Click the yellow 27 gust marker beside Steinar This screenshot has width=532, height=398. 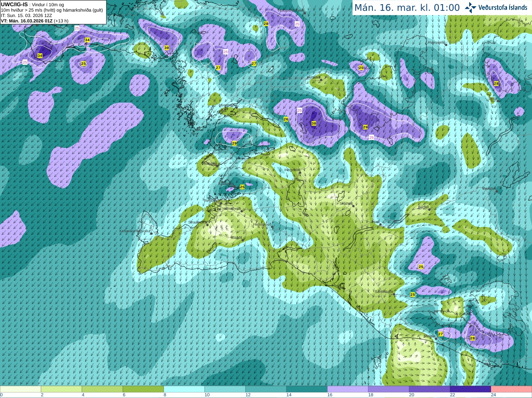tap(441, 334)
